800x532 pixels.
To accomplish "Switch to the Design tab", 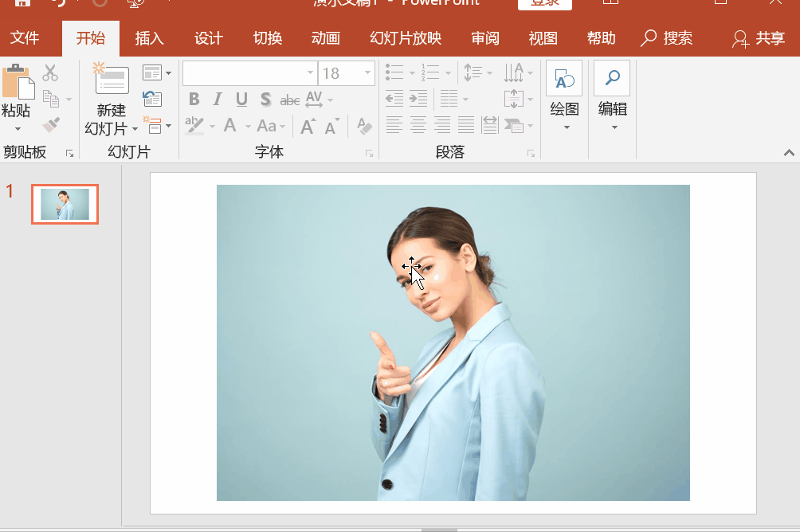I will pos(208,38).
